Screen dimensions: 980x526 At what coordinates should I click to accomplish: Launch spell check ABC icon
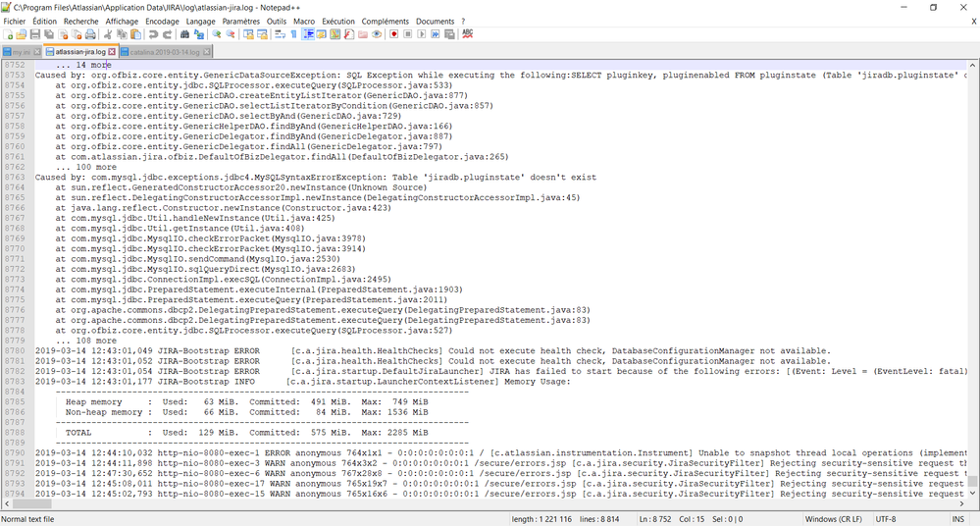pos(468,33)
